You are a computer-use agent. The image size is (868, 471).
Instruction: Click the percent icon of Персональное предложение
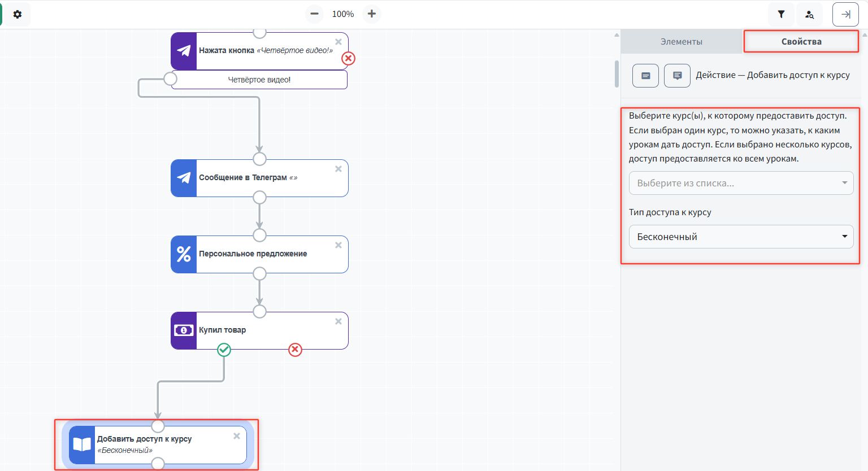184,254
